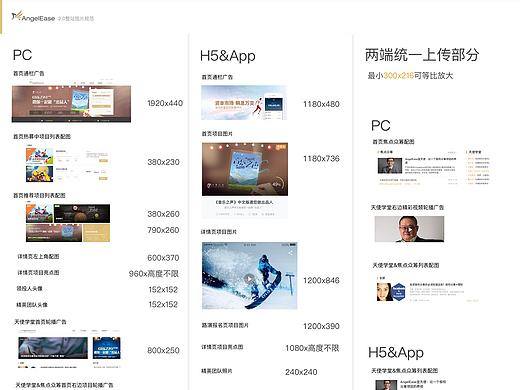Click the back arrow on snowboarder image
520x390 pixels.
pyautogui.click(x=207, y=253)
